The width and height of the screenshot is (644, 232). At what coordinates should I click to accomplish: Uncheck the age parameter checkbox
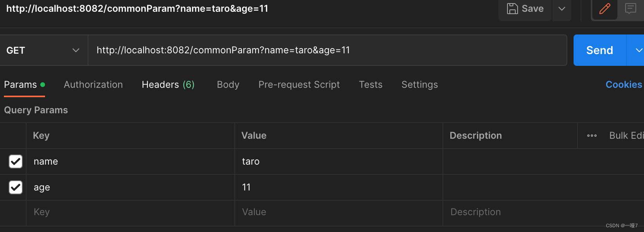16,187
